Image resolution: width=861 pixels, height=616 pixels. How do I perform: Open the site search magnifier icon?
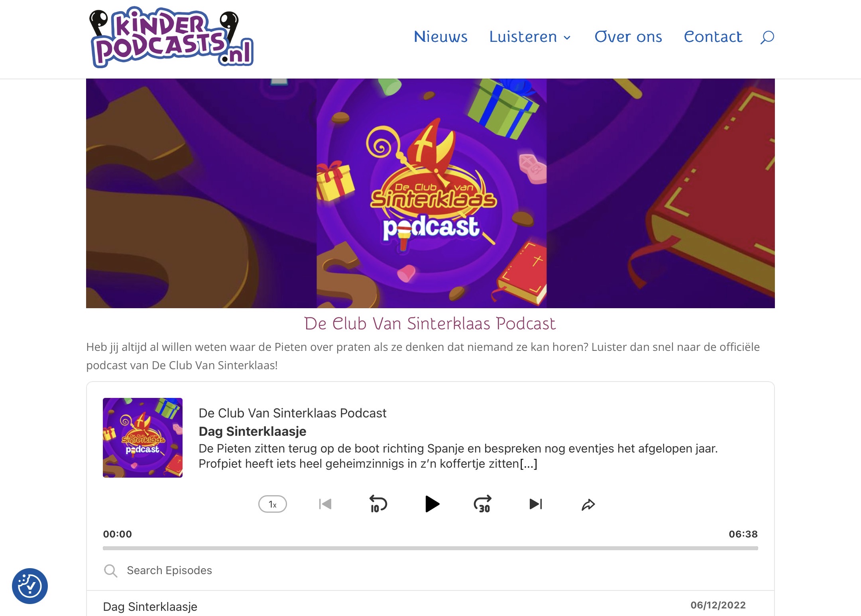[x=767, y=37]
